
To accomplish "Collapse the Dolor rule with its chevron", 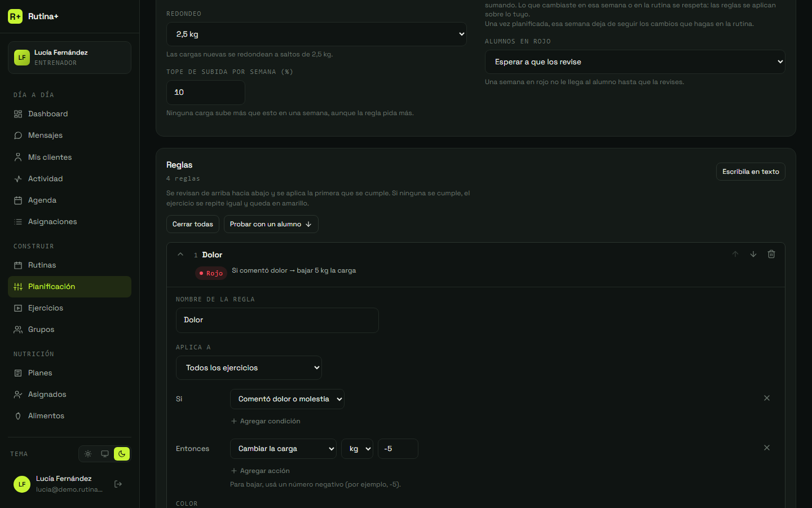I will click(180, 255).
